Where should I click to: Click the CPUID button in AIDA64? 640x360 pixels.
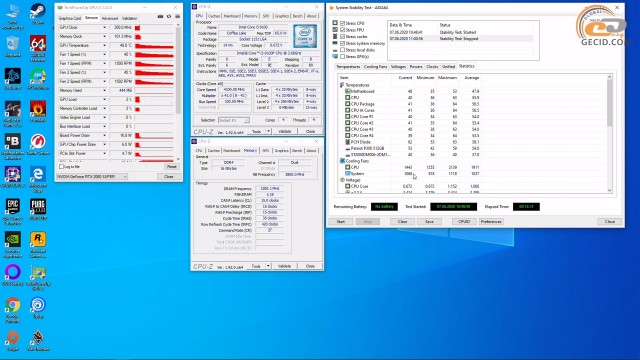464,221
